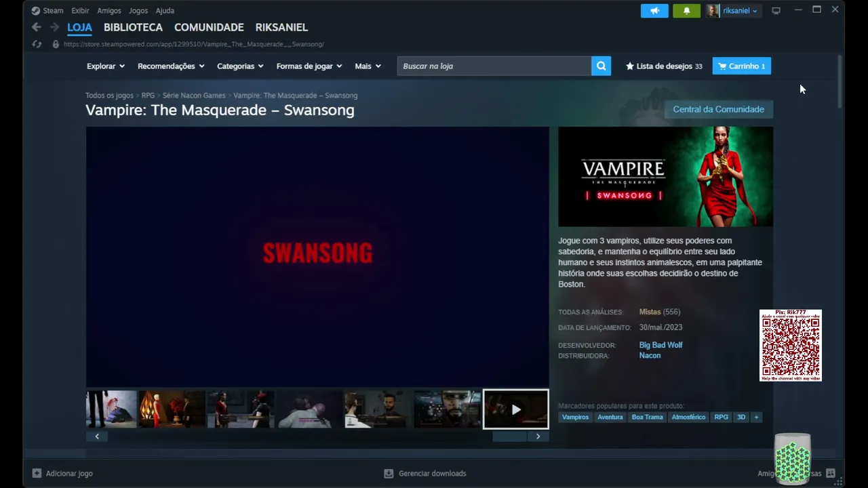Click the star icon of Lista de desejos
This screenshot has width=868, height=488.
coord(630,66)
